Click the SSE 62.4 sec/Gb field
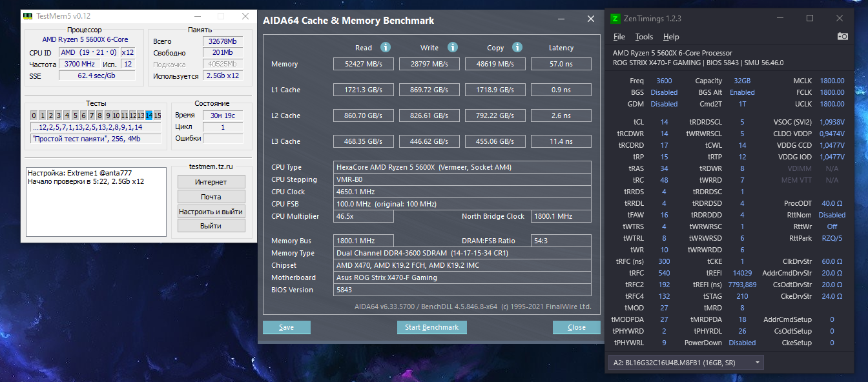 [x=97, y=75]
